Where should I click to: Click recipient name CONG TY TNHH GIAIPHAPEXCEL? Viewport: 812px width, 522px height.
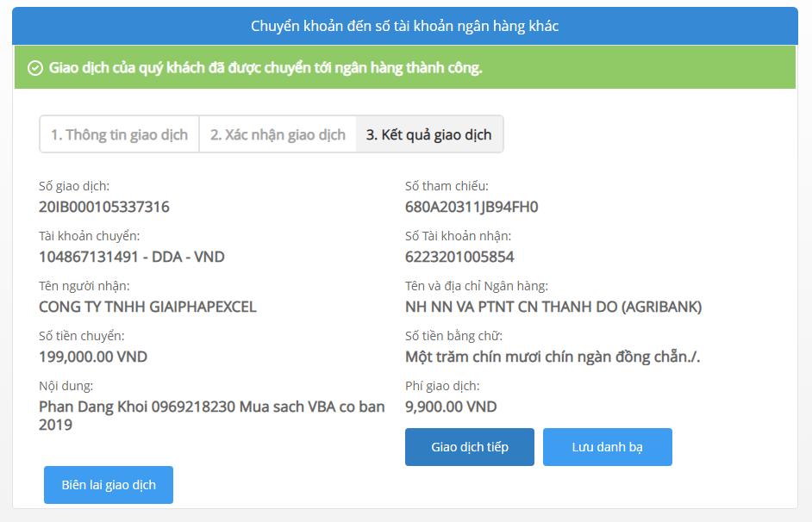pyautogui.click(x=147, y=307)
